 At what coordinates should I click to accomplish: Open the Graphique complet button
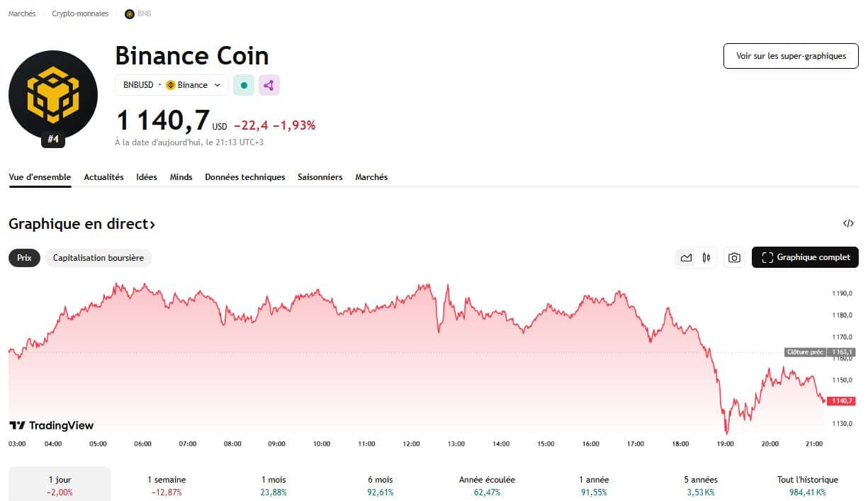coord(805,258)
